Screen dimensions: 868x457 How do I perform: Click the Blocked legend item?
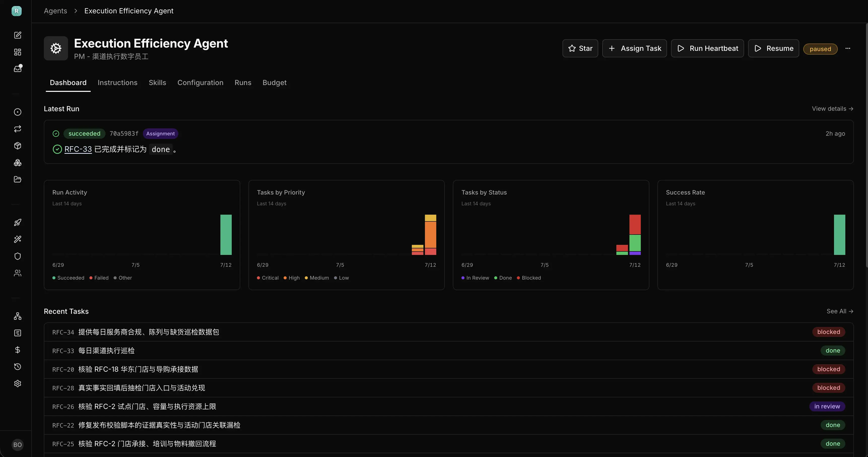coord(529,278)
